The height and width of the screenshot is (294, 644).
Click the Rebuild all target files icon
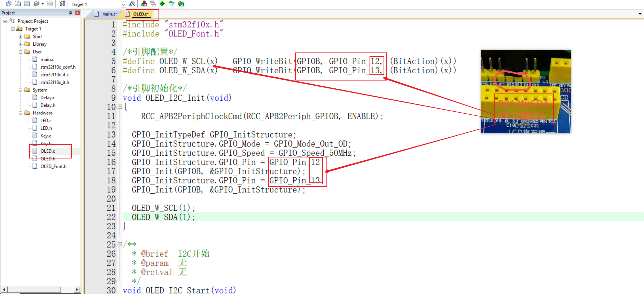point(27,4)
